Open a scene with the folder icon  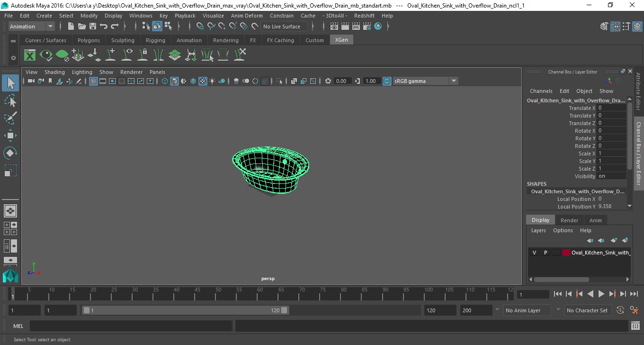[81, 27]
